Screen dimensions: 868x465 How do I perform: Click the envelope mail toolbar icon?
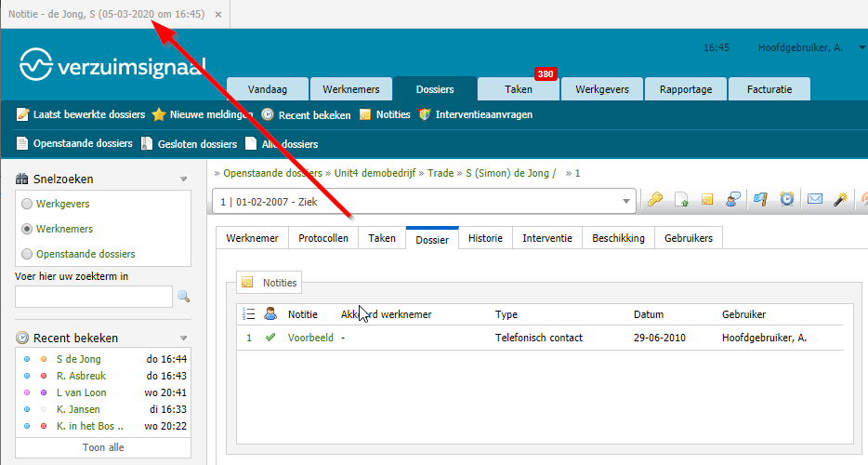coord(814,200)
